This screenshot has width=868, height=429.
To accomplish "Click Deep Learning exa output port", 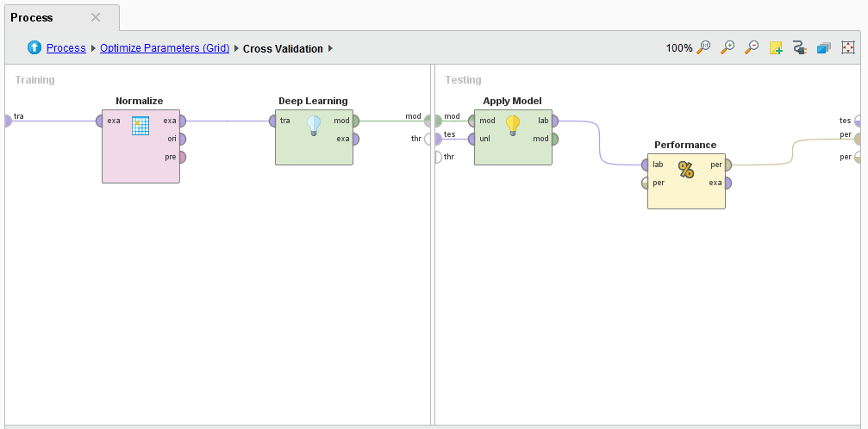I will pos(355,139).
